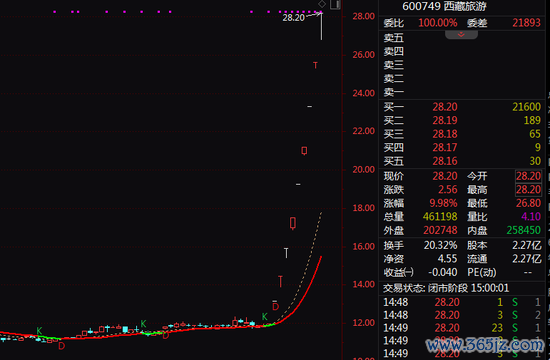
Task: Click the 买五 bid price 28.16
Action: point(445,161)
